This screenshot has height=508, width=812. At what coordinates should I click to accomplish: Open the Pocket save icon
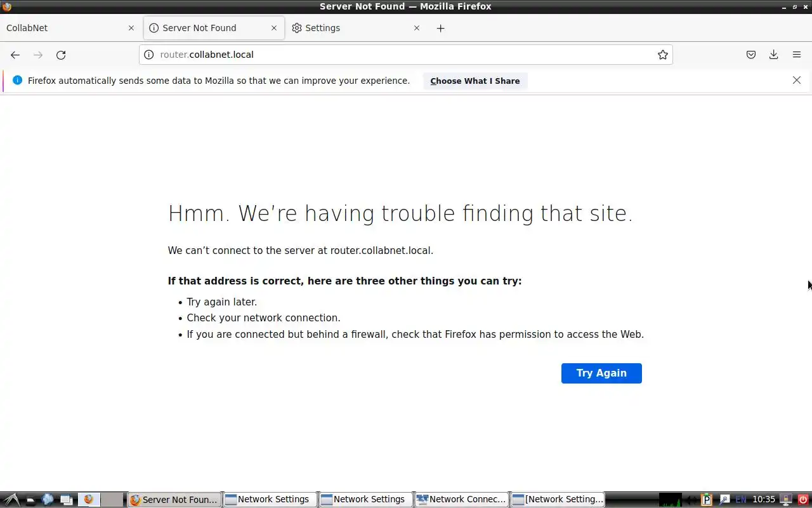pos(751,55)
